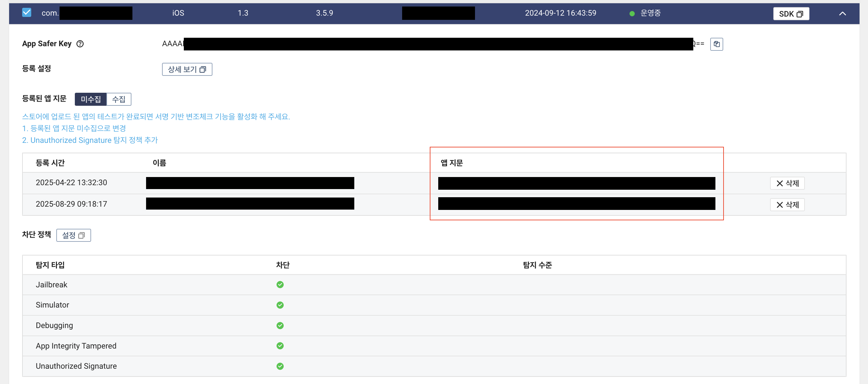Delete the 2025-04-22 fingerprint entry
This screenshot has width=868, height=384.
[x=787, y=184]
